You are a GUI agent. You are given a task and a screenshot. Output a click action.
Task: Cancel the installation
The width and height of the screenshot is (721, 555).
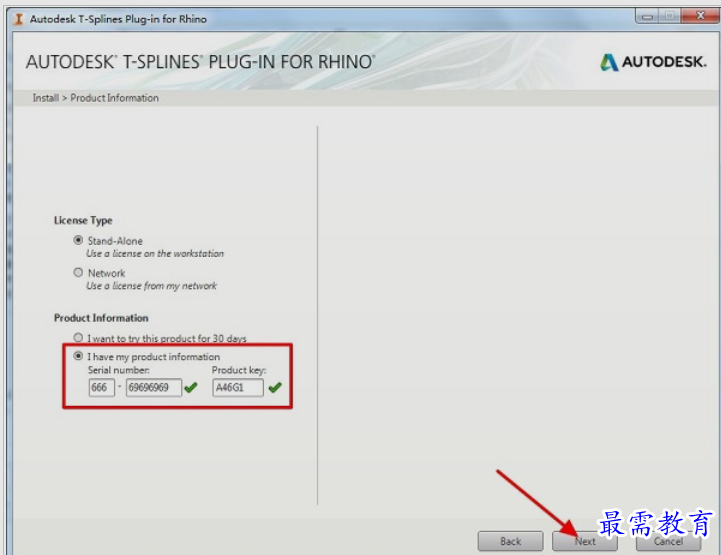coord(668,541)
